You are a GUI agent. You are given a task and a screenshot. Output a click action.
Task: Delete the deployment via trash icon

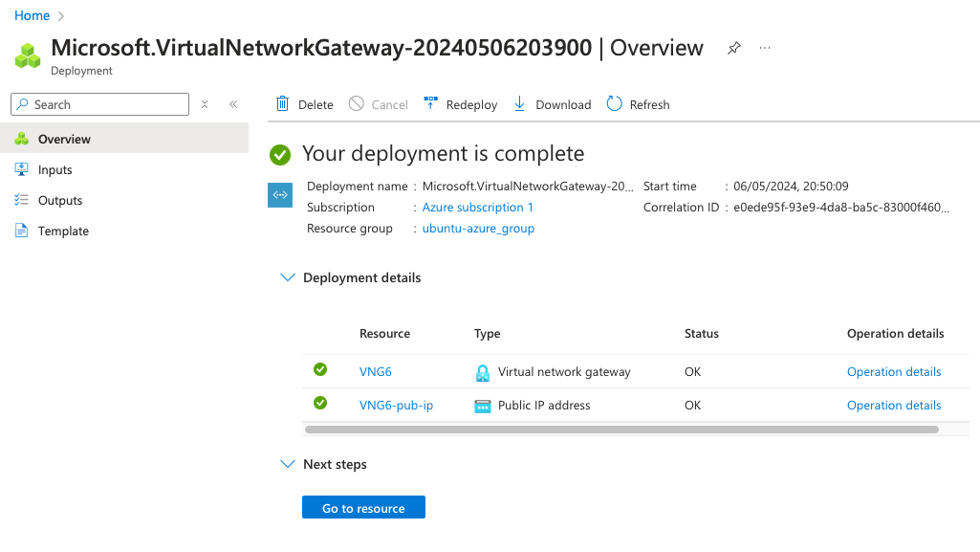tap(282, 103)
